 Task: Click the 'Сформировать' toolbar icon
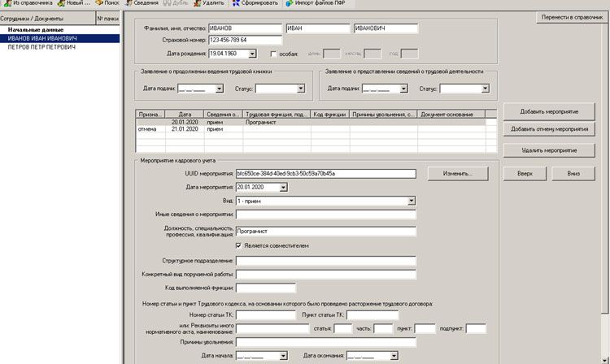[x=236, y=3]
